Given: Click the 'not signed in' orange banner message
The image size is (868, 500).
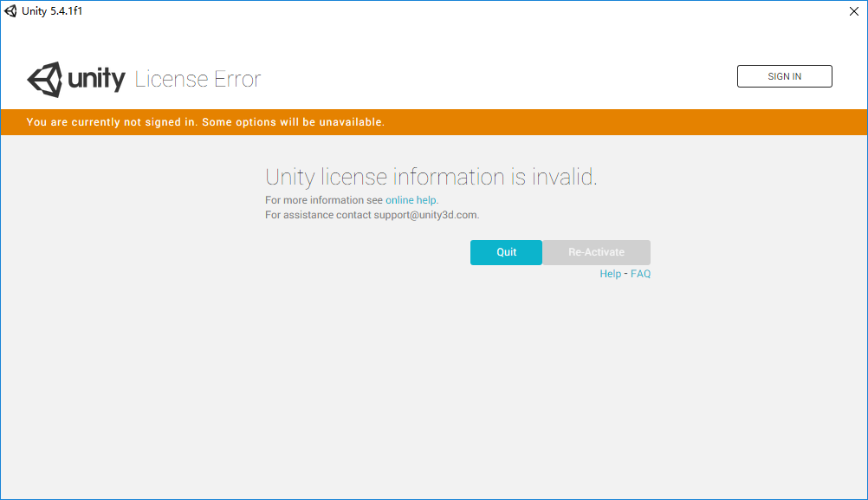Looking at the screenshot, I should click(205, 122).
